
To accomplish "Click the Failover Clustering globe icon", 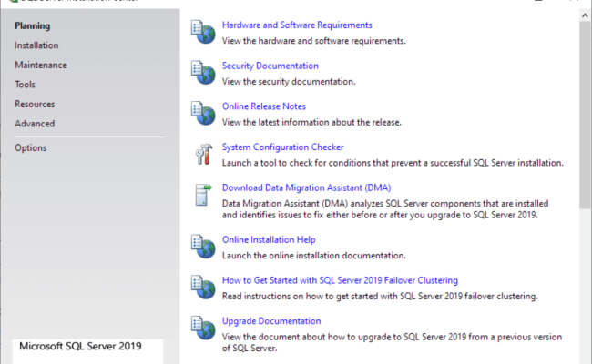I will [x=203, y=287].
